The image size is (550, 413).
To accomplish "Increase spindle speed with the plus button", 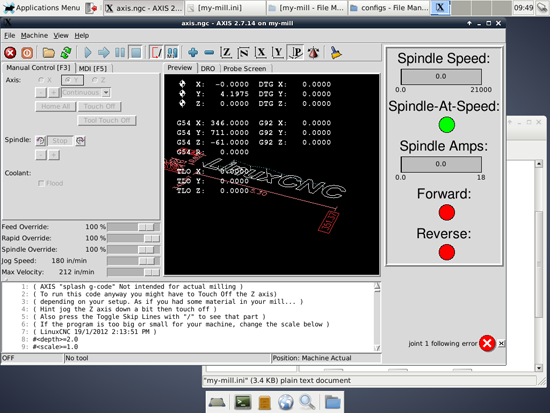I will (x=54, y=155).
